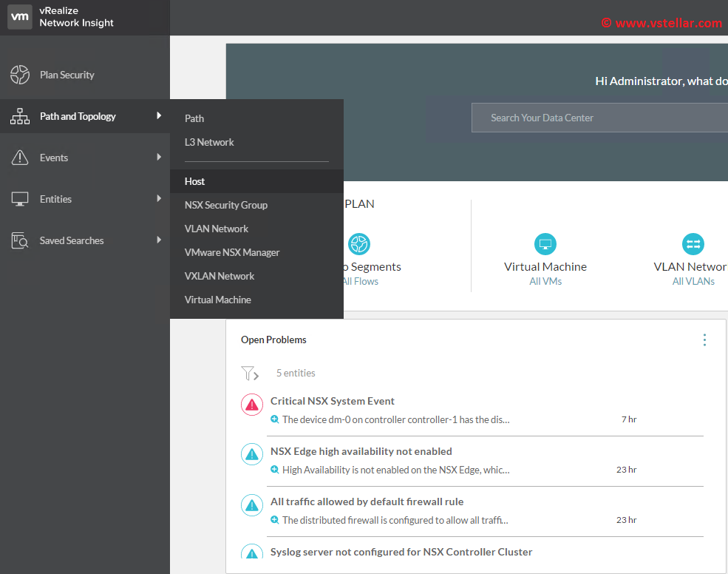Choose NSX Security Group menu entry

coord(226,205)
